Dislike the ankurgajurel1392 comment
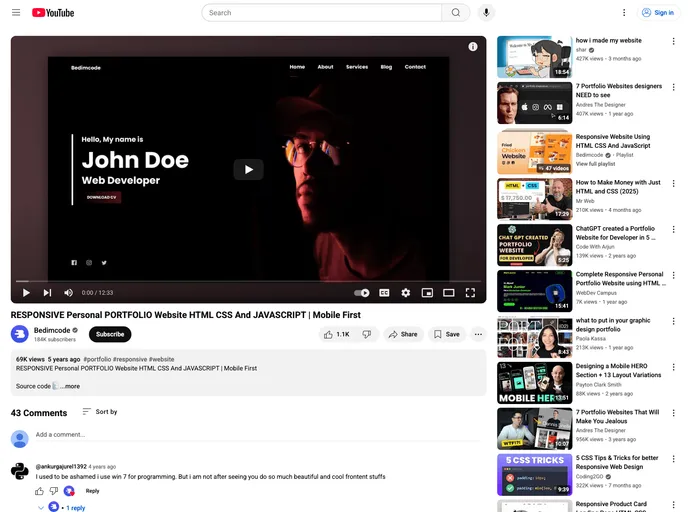 [54, 491]
